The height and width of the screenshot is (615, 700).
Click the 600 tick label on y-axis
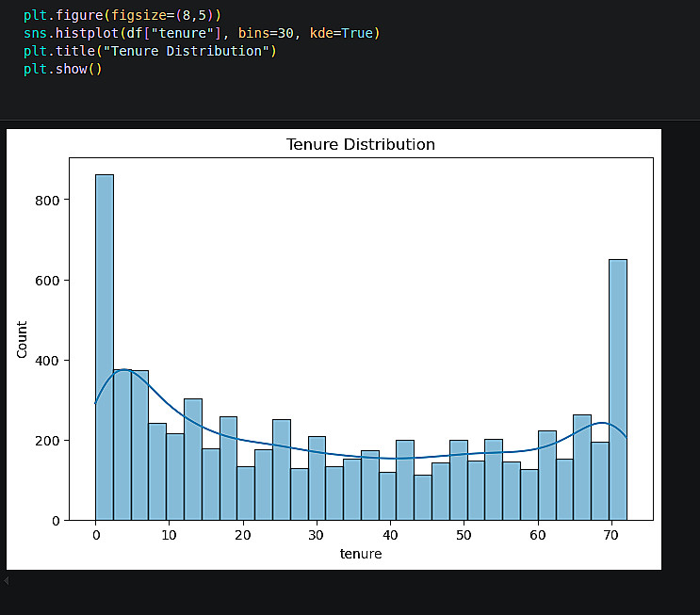[x=50, y=281]
